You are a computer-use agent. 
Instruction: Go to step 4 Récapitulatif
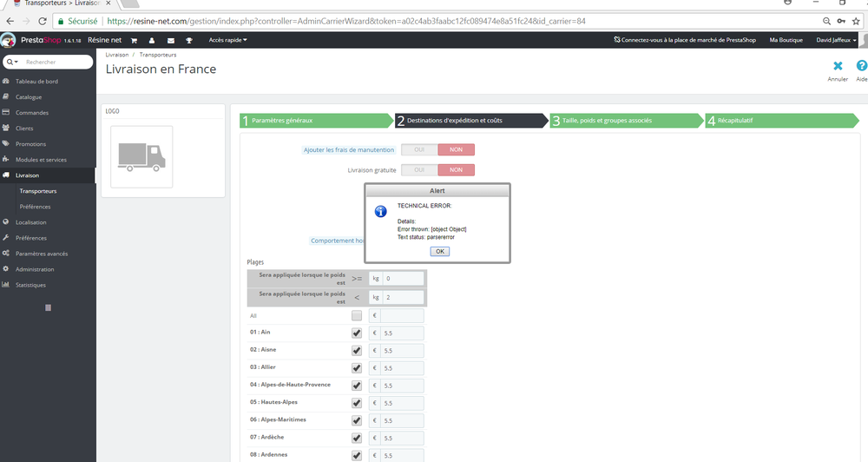[x=782, y=120]
